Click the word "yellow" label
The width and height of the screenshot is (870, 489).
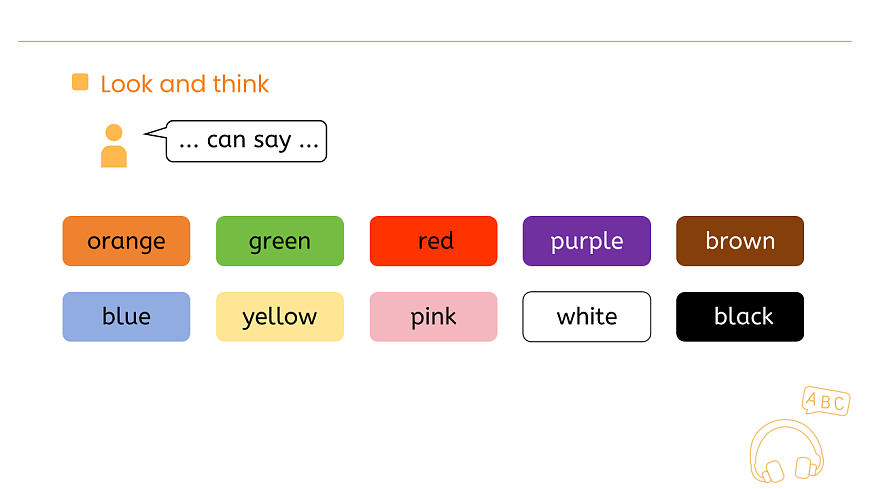(x=280, y=318)
